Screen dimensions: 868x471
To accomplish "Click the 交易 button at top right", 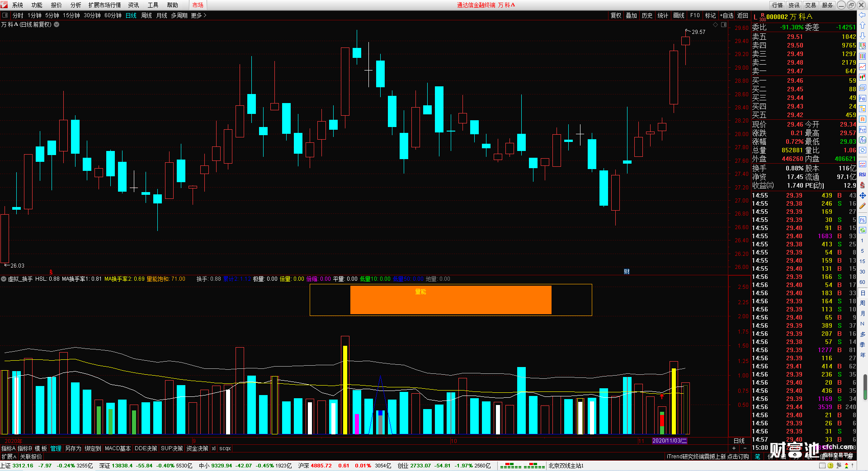I will (x=811, y=5).
